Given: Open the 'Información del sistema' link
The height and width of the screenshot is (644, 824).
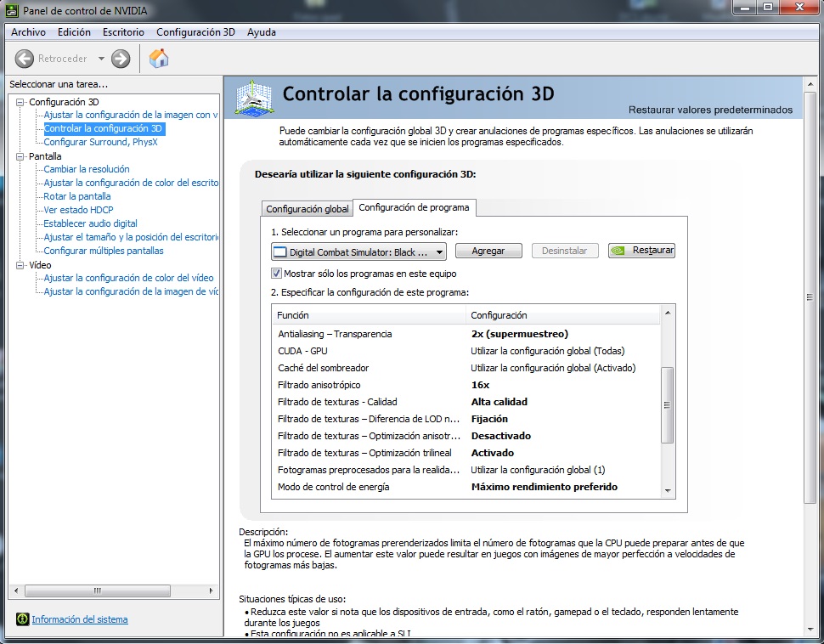Looking at the screenshot, I should click(x=80, y=619).
